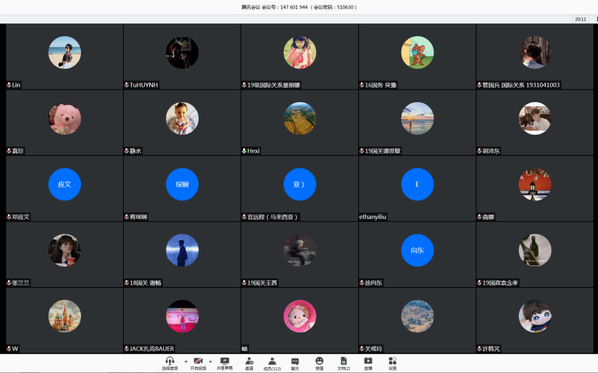
Task: Click the meeting duration timer
Action: tap(580, 19)
